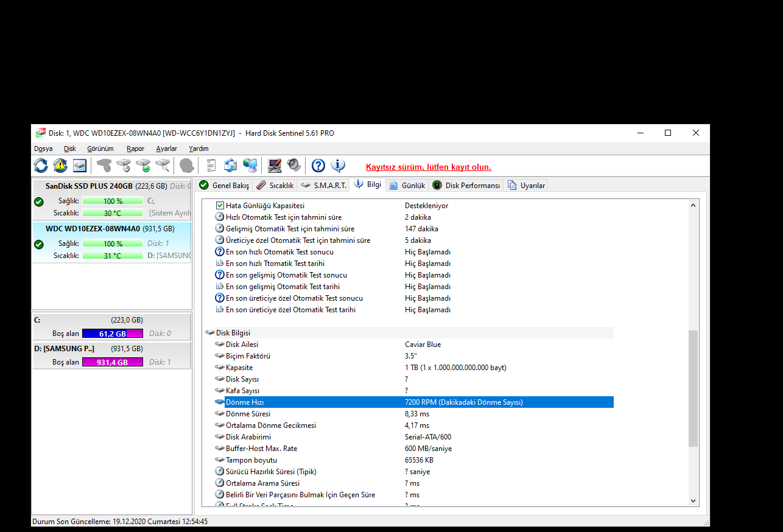Open the Rapor menu
783x532 pixels.
136,149
